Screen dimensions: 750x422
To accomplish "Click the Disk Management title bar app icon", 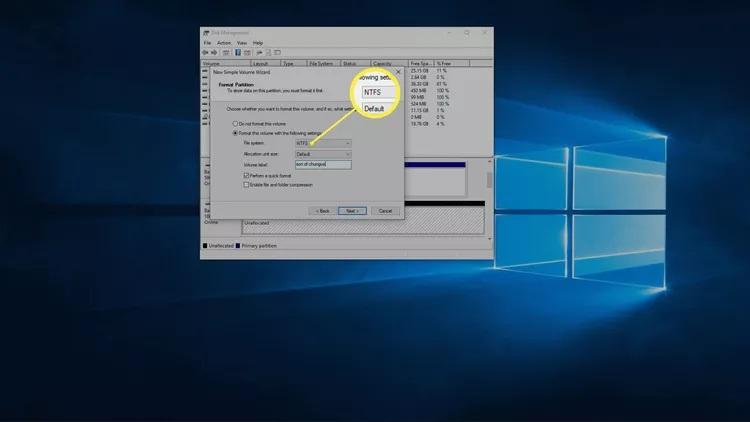I will [206, 34].
